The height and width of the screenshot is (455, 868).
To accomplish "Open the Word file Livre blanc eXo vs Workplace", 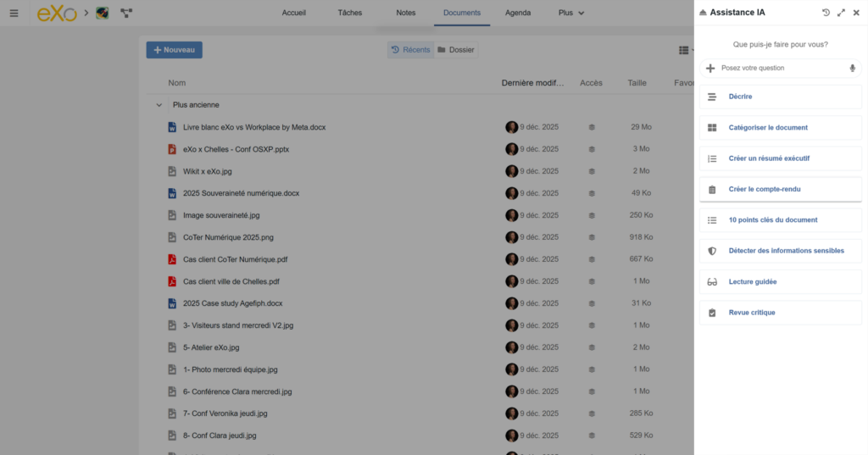I will tap(253, 127).
